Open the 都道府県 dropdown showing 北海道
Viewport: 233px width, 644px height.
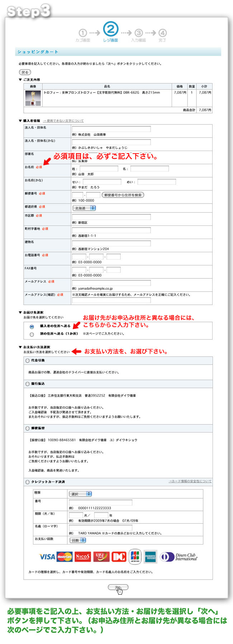(84, 208)
